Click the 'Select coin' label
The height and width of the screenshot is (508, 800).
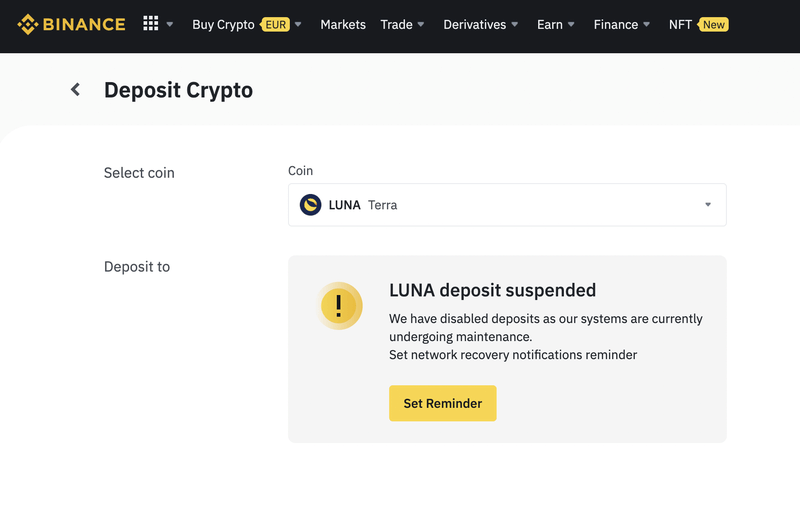[x=139, y=173]
